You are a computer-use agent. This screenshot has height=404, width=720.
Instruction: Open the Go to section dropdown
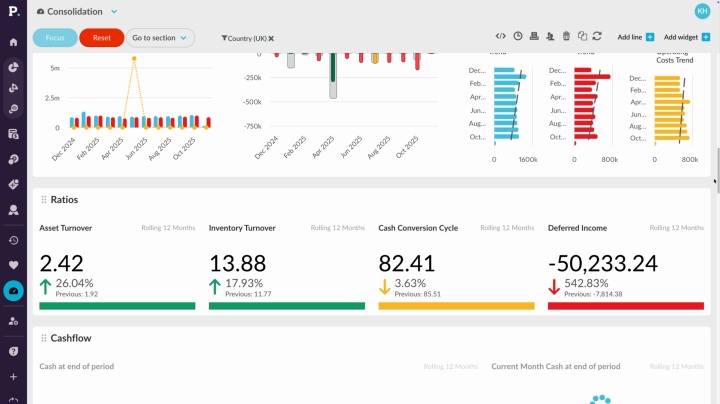(159, 38)
